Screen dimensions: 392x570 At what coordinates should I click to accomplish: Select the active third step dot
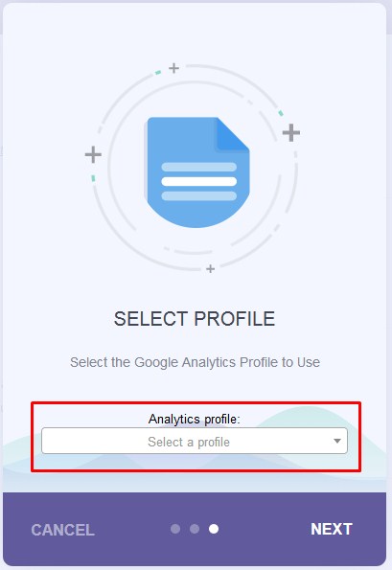[x=214, y=529]
